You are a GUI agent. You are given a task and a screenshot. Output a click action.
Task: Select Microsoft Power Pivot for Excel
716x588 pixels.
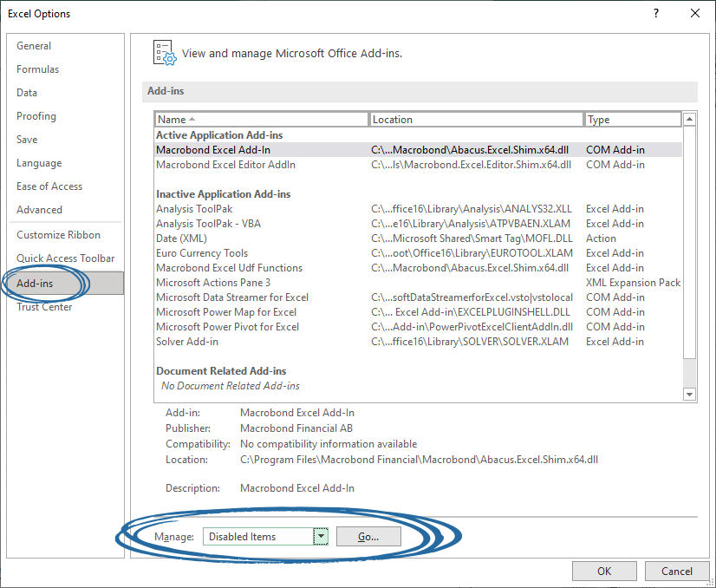coord(419,327)
